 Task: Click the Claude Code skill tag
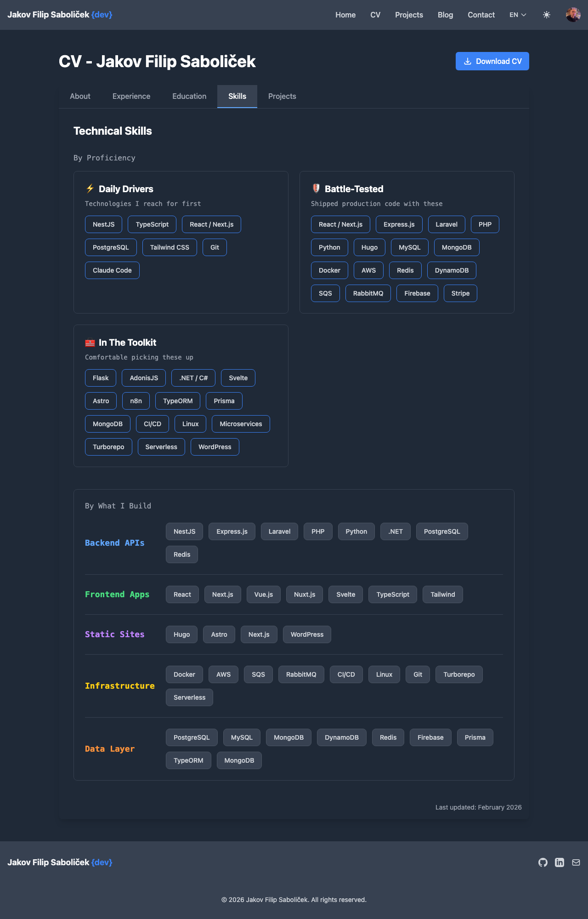[112, 270]
